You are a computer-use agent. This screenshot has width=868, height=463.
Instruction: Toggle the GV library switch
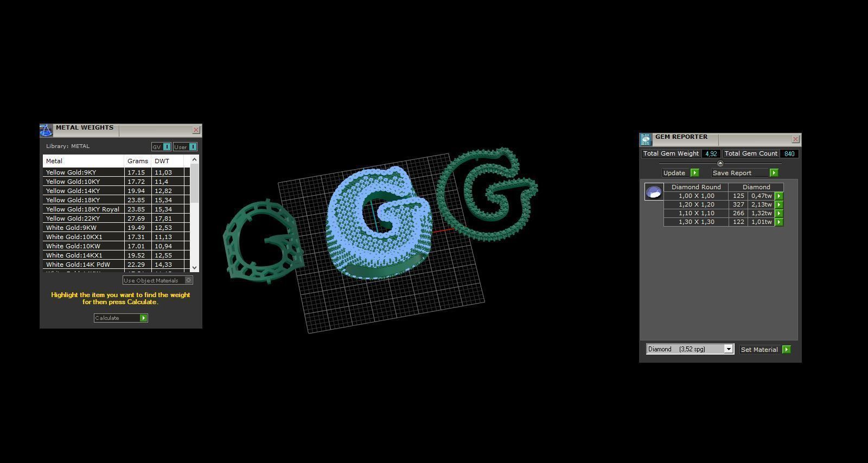coord(161,147)
